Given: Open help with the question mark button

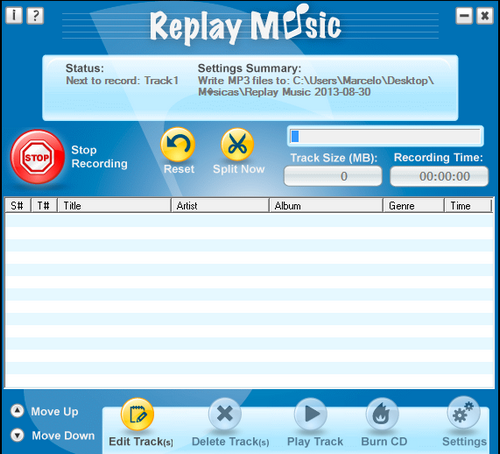Looking at the screenshot, I should point(35,16).
